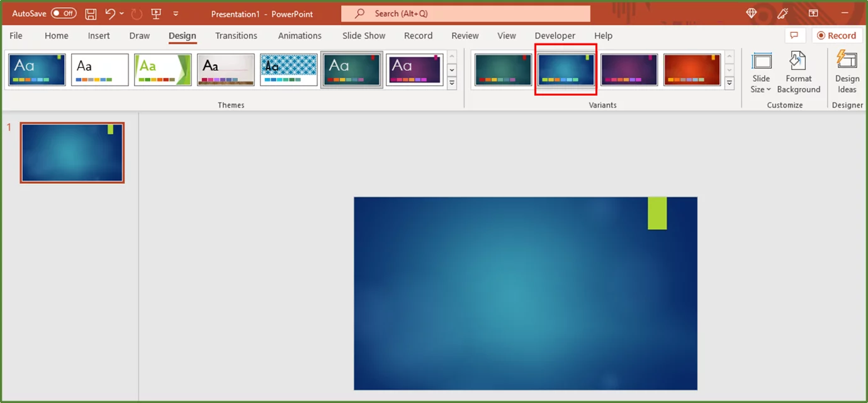Click the Search field
Viewport: 868px width, 403px height.
click(x=466, y=13)
